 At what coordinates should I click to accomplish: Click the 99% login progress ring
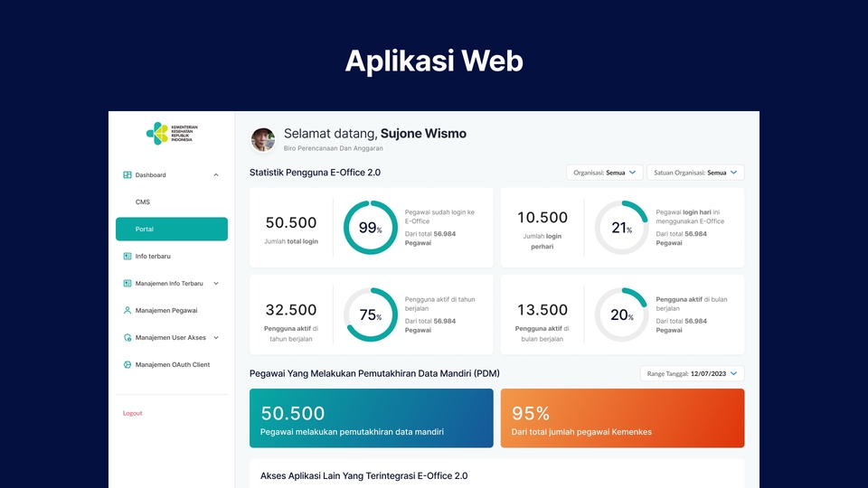click(x=370, y=228)
